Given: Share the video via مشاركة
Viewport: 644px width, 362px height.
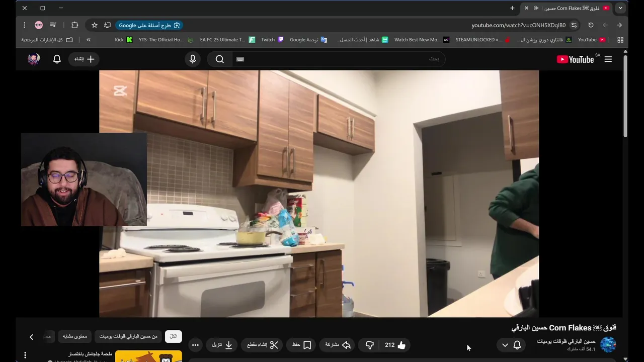Looking at the screenshot, I should tap(338, 345).
